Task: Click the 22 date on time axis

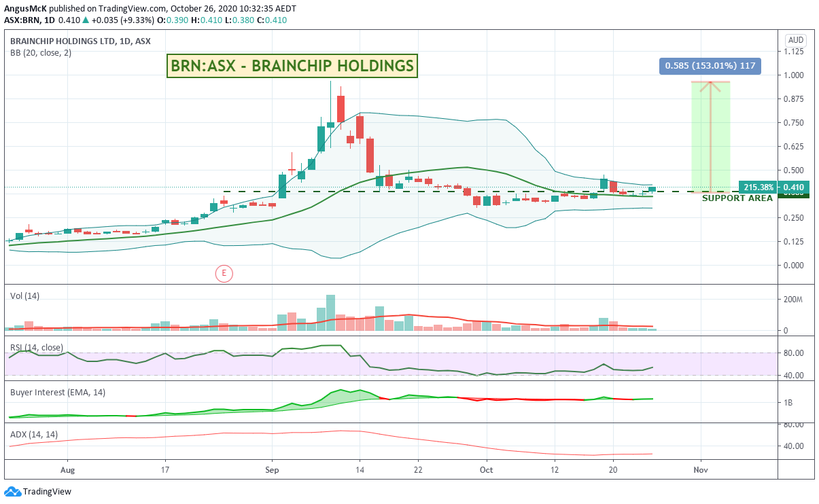Action: 418,469
